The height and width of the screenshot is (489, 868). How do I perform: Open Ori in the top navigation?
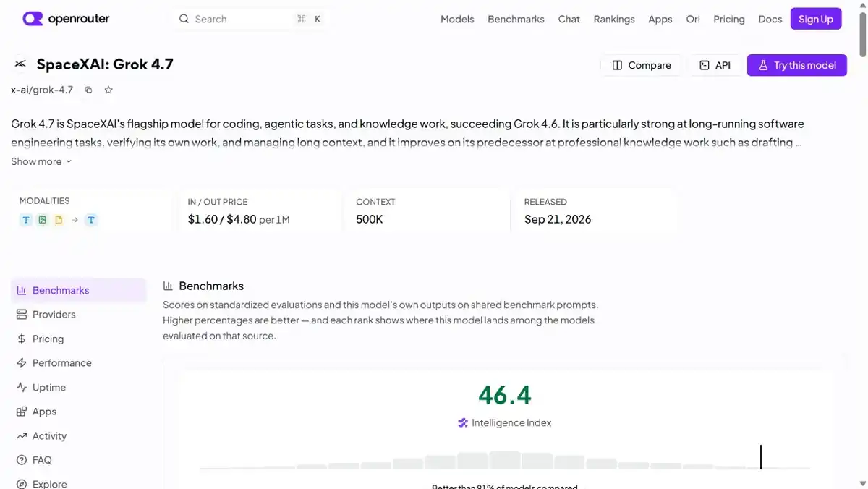click(x=693, y=19)
